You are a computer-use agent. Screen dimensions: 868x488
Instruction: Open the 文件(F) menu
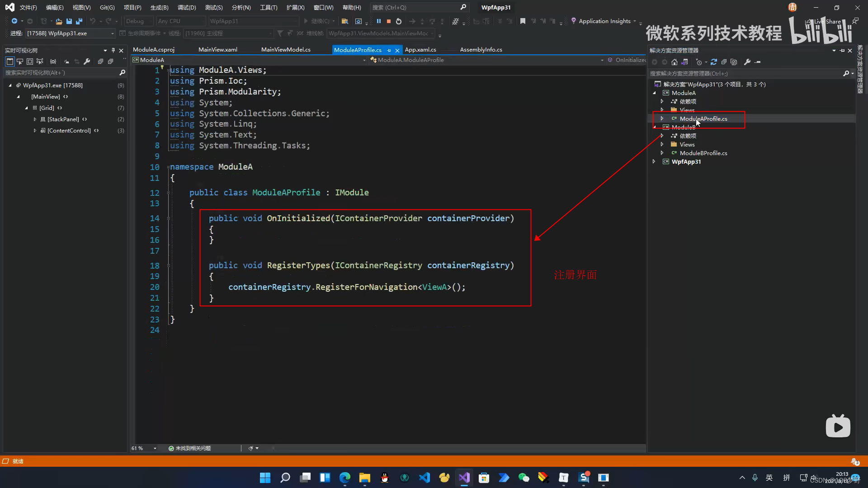click(x=28, y=8)
